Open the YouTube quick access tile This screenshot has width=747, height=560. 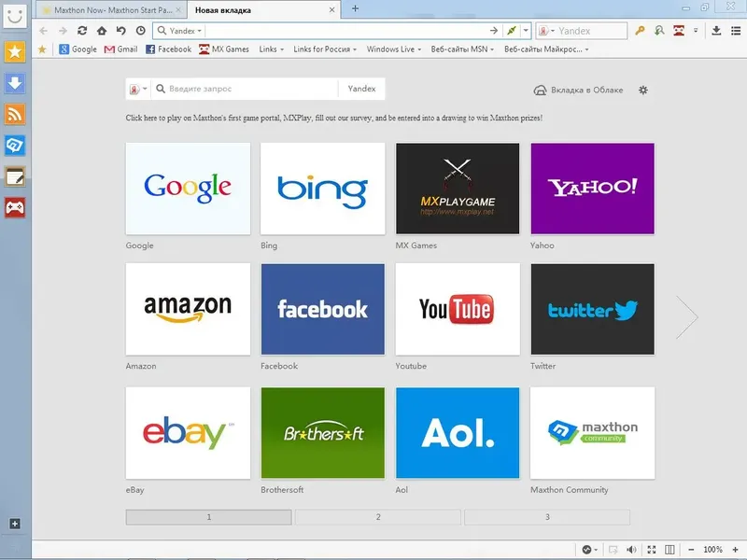click(458, 309)
